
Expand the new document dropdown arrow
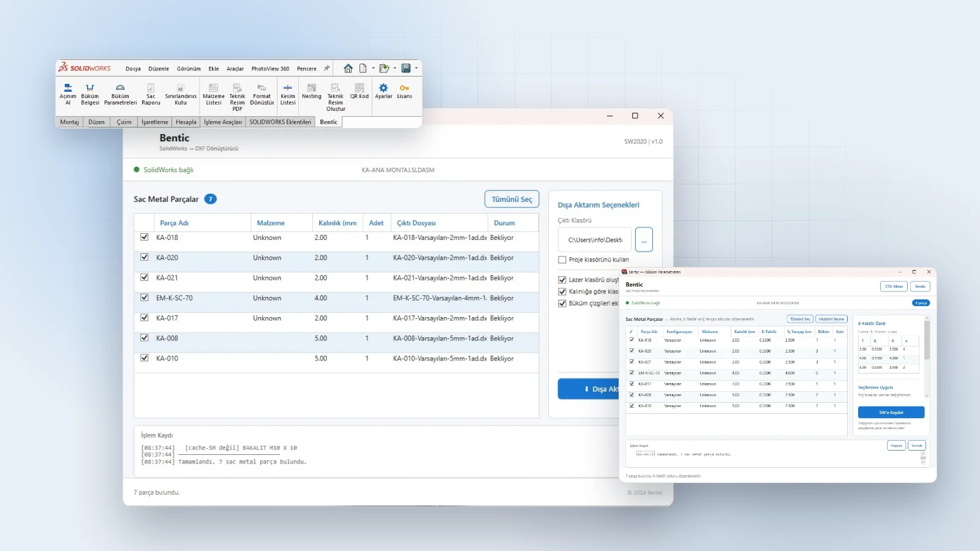click(374, 69)
